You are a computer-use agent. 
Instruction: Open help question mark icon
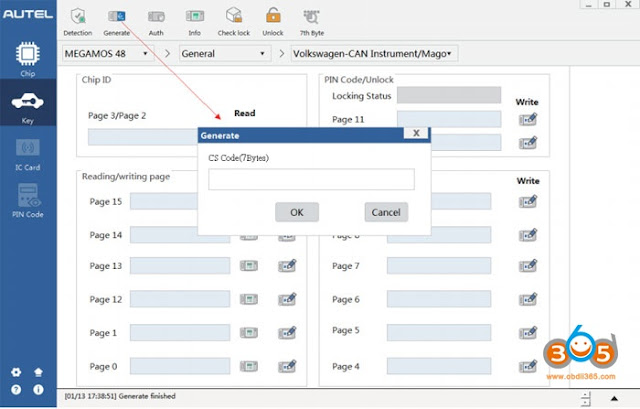[16, 390]
